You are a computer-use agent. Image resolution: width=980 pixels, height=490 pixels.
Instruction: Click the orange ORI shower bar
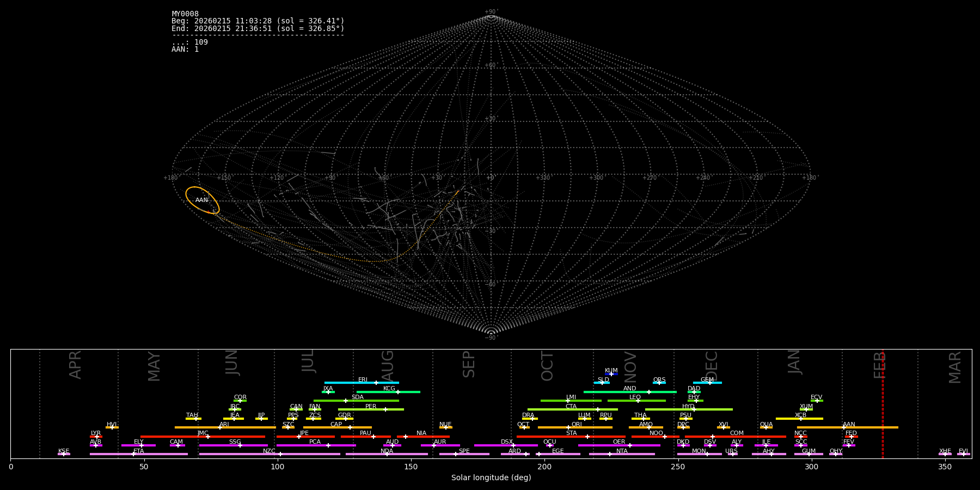(575, 427)
